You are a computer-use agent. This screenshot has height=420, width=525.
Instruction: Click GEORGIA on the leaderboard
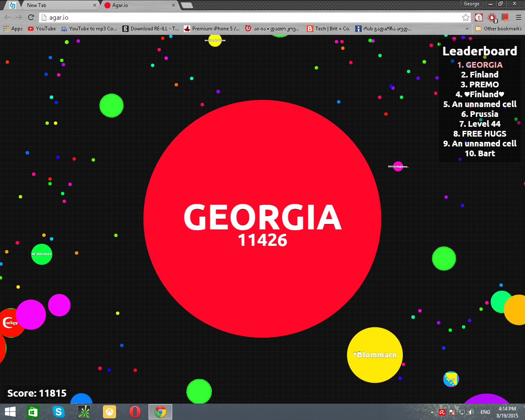480,65
